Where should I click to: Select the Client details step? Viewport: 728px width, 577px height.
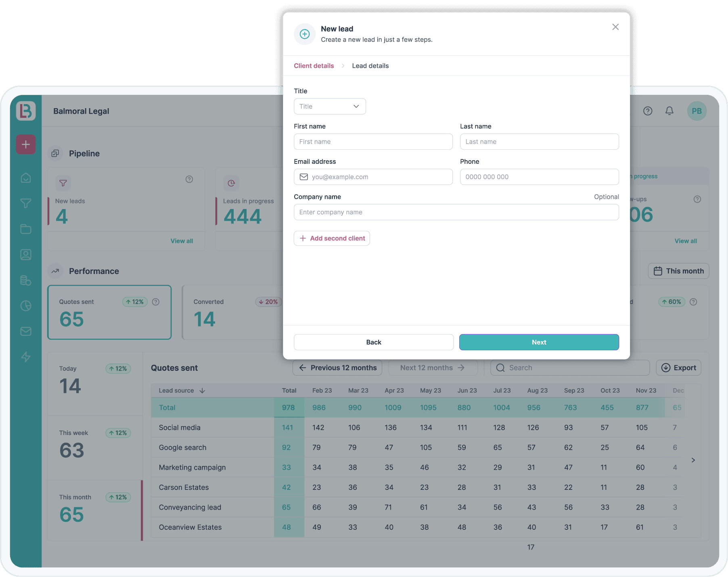coord(314,65)
